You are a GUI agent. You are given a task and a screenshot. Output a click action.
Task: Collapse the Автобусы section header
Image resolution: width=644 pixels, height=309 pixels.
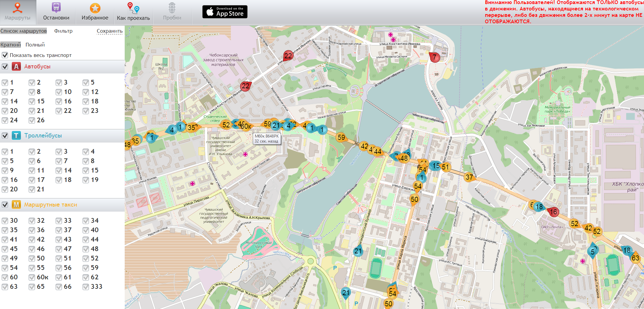[37, 66]
